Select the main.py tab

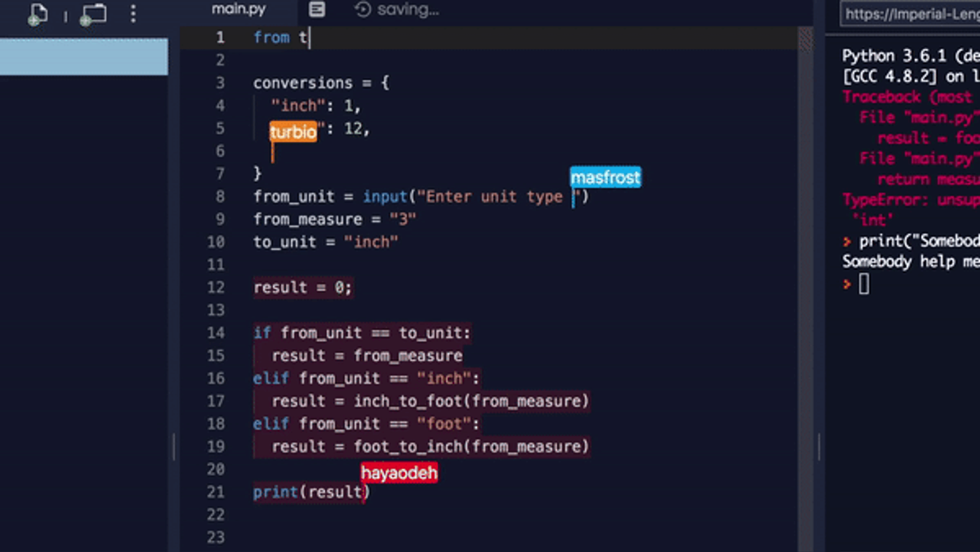(x=239, y=9)
